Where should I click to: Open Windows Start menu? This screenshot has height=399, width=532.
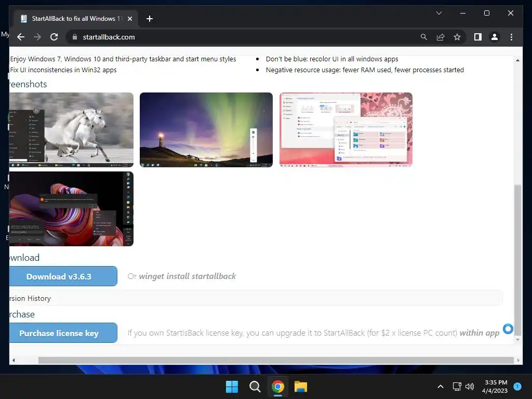click(x=232, y=387)
